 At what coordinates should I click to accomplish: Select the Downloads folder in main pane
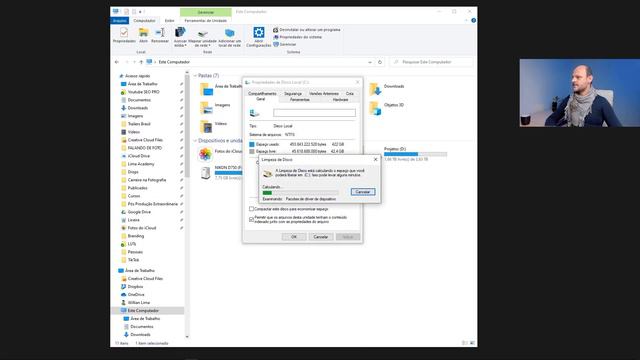tap(387, 88)
